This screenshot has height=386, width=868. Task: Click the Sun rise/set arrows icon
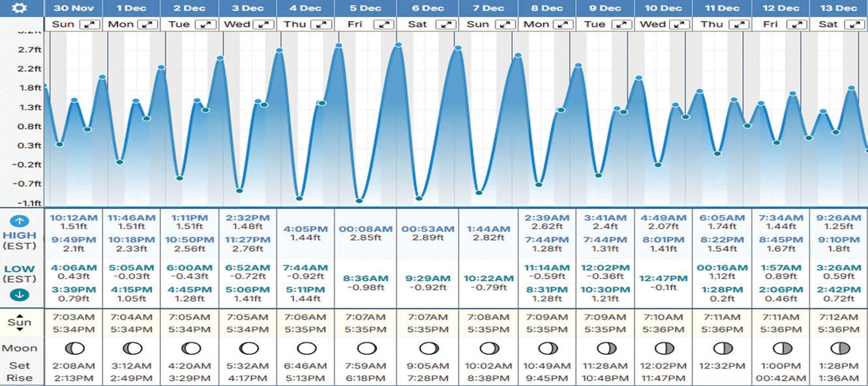[x=19, y=323]
